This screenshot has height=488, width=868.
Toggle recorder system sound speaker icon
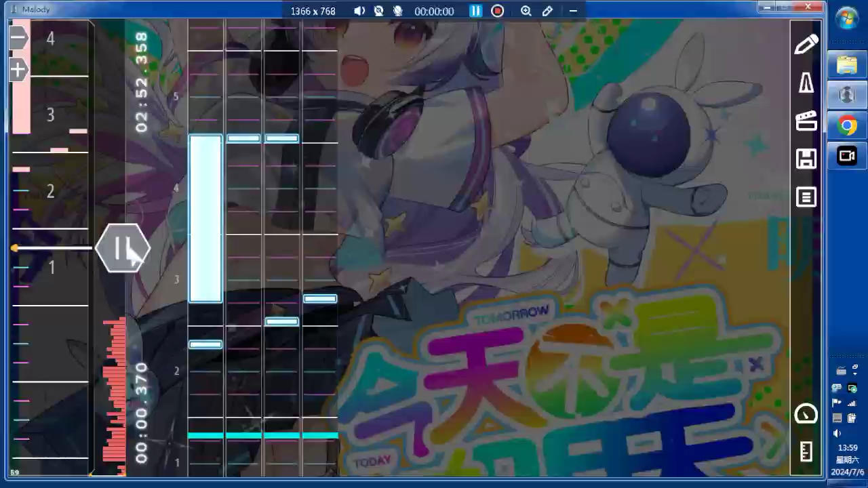tap(359, 11)
